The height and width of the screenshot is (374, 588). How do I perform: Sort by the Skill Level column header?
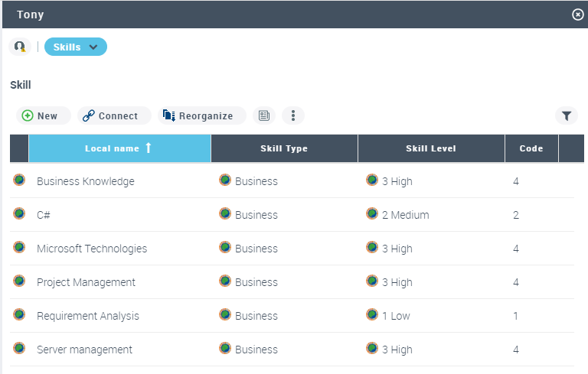pyautogui.click(x=430, y=148)
